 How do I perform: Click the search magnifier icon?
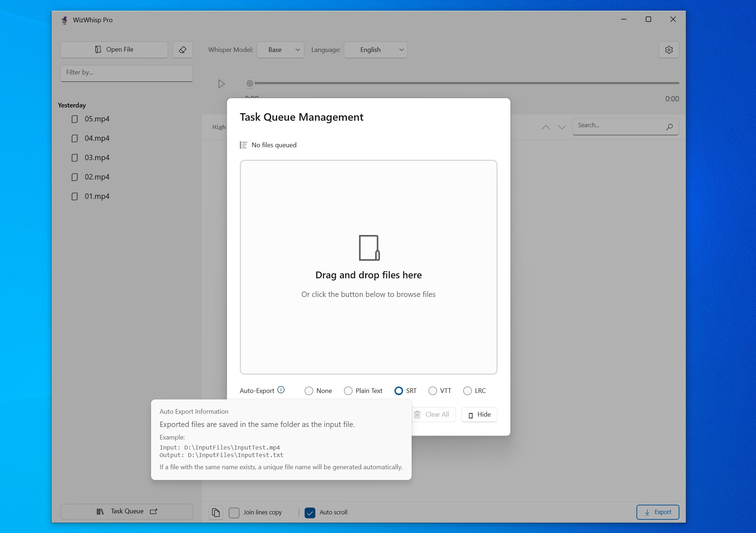669,126
